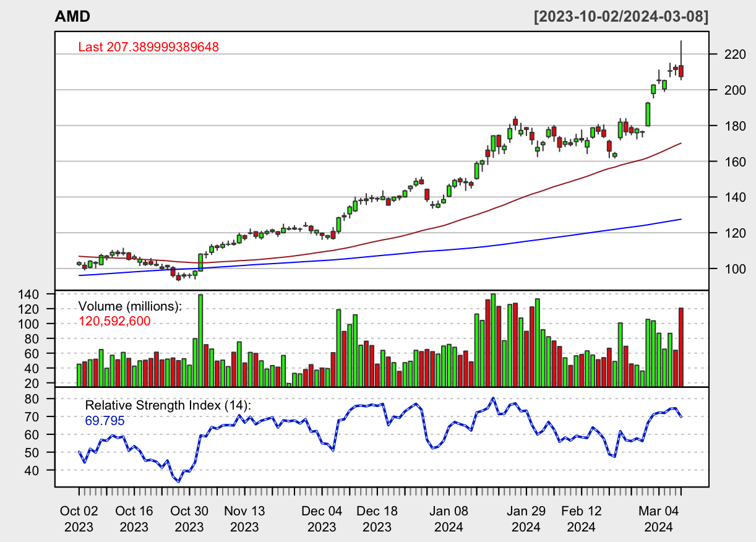Image resolution: width=756 pixels, height=542 pixels.
Task: Click the last red volume bar at right edge
Action: pos(681,347)
